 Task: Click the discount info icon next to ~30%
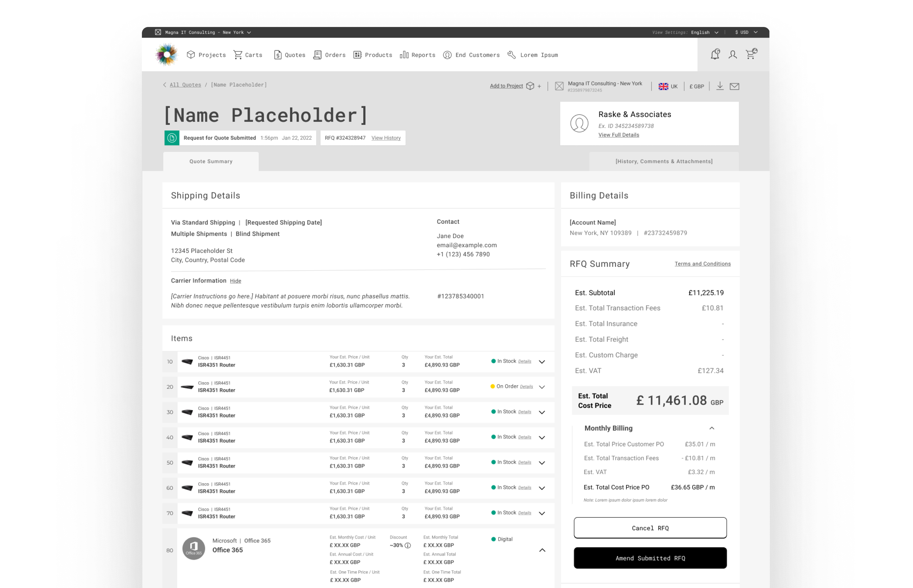pyautogui.click(x=408, y=545)
